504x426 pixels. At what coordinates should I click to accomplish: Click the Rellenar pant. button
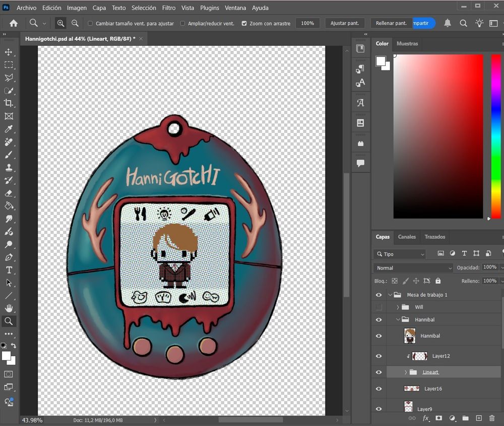391,23
